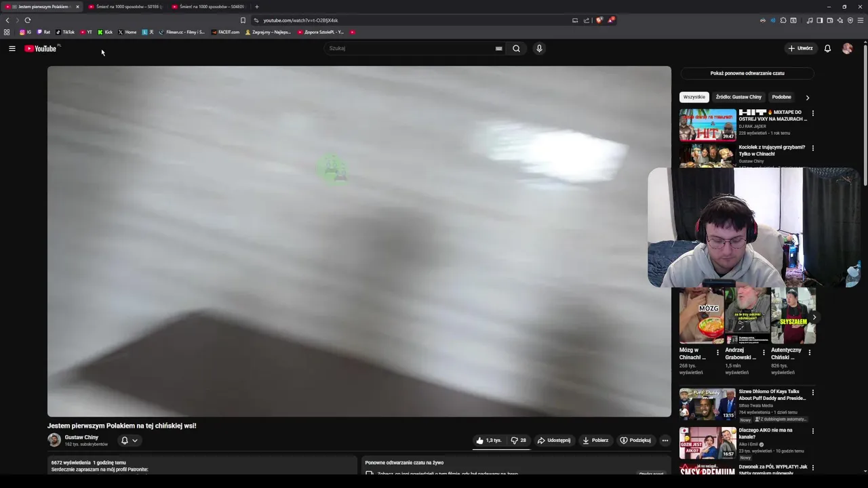Go back with browser back arrow
The image size is (868, 488).
(7, 20)
